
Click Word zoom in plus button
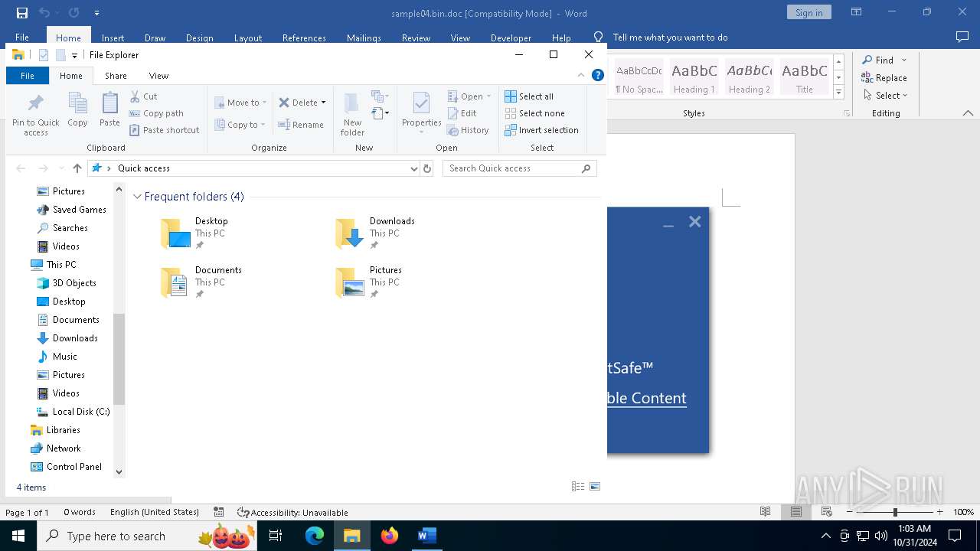pos(939,512)
